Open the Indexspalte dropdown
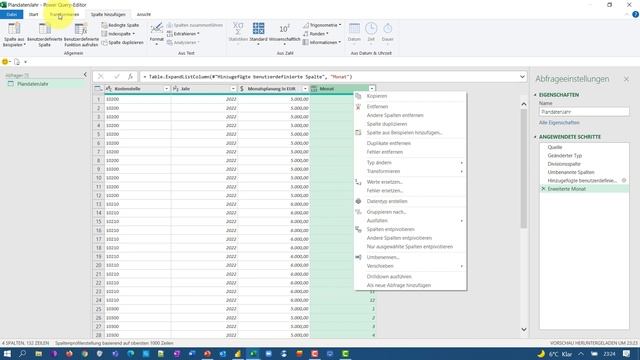This screenshot has width=640, height=360. pyautogui.click(x=118, y=34)
